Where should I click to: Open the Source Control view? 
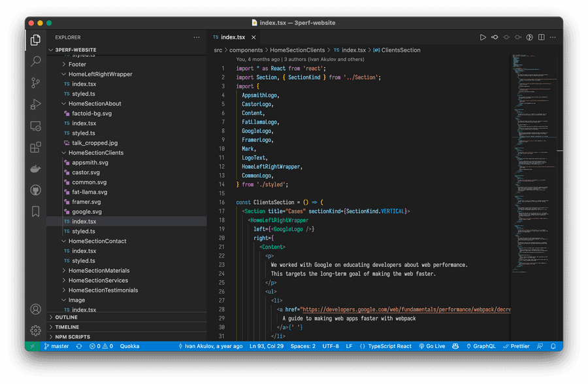point(36,83)
